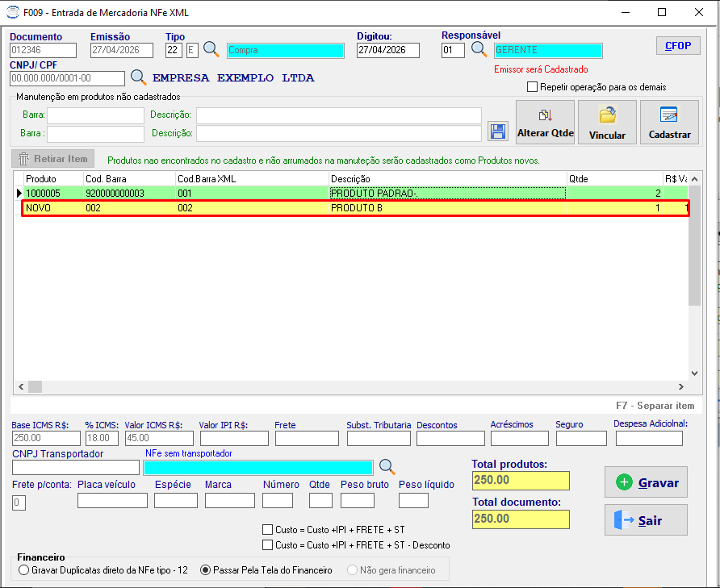Search transportador with the magnifier icon
720x588 pixels.
point(387,467)
